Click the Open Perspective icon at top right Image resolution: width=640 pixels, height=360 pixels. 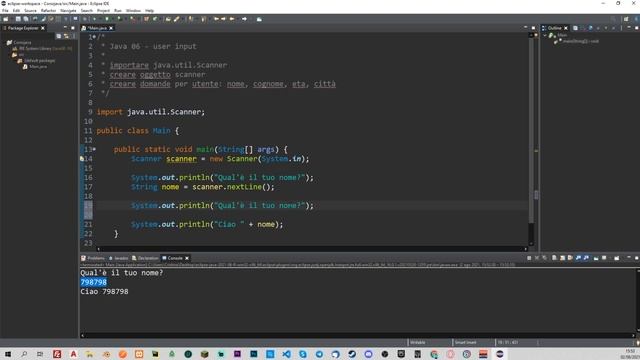click(626, 19)
